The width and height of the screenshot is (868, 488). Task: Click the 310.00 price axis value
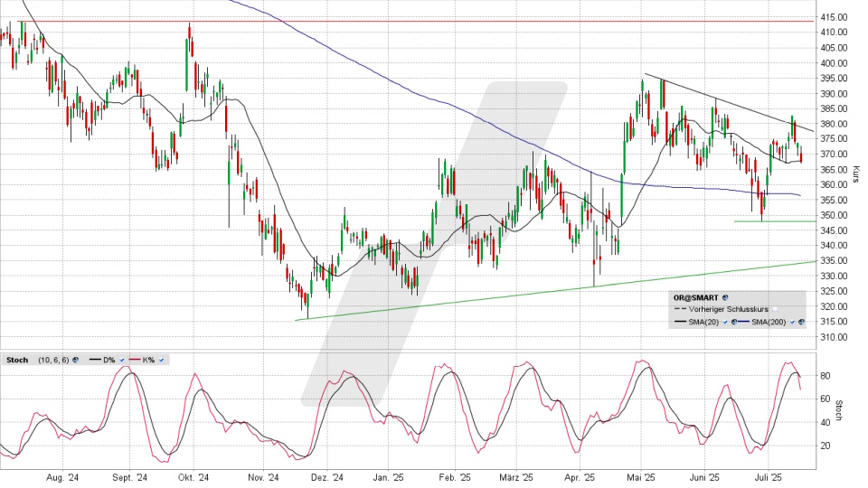pyautogui.click(x=835, y=337)
